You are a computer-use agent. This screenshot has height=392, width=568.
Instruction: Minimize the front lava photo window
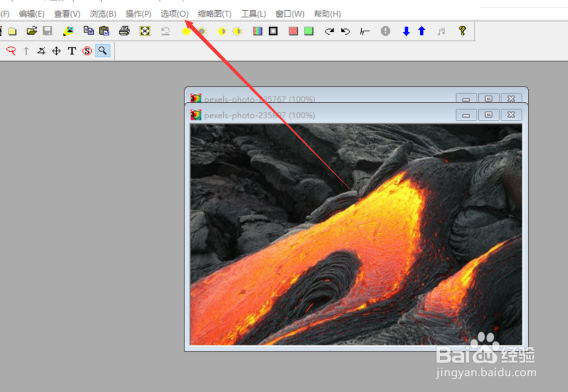coord(466,115)
